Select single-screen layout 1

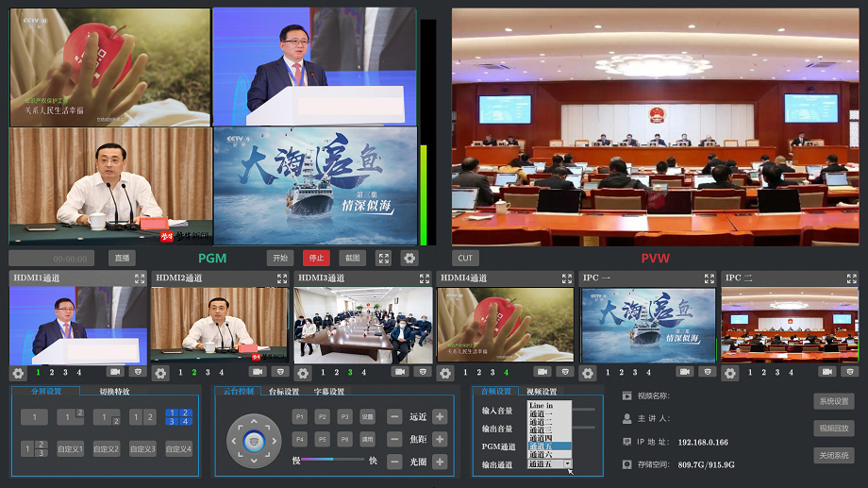click(34, 416)
